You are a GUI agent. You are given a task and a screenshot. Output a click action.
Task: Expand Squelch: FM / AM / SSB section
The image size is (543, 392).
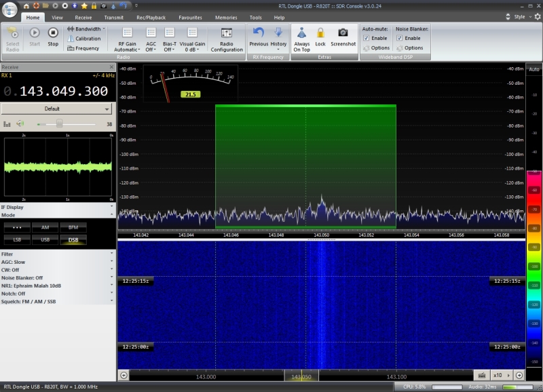click(x=58, y=302)
